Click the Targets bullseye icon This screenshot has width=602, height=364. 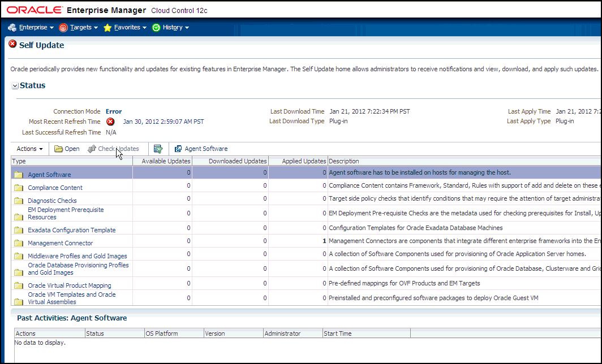(63, 28)
